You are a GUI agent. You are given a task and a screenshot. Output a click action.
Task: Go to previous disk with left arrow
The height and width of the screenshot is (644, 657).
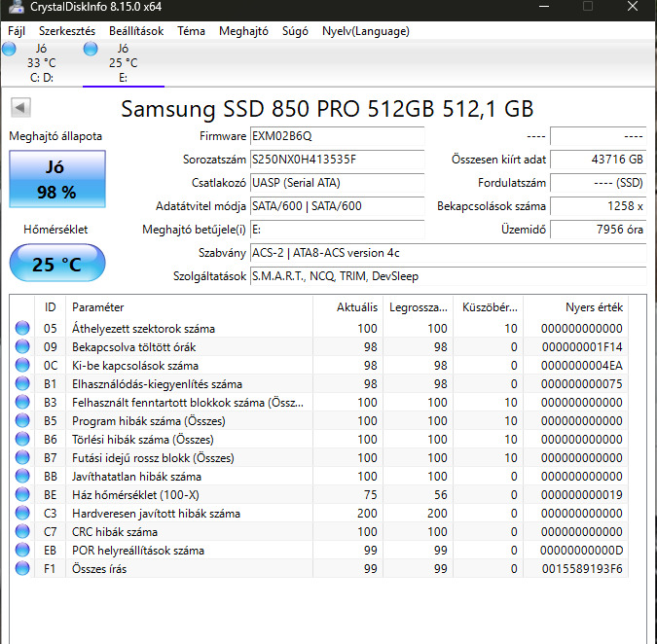[x=20, y=108]
